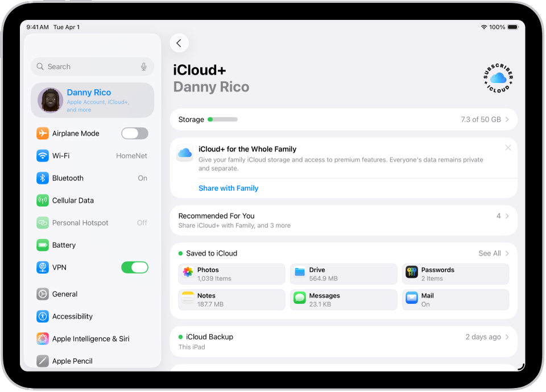Expand the iCloud Backup section
Image resolution: width=546 pixels, height=392 pixels.
[x=344, y=341]
